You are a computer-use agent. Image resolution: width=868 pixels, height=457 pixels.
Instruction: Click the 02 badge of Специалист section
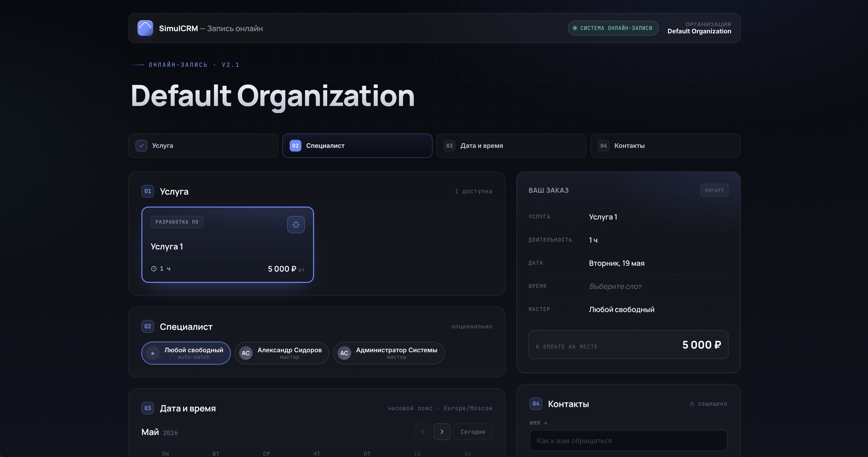click(x=148, y=326)
